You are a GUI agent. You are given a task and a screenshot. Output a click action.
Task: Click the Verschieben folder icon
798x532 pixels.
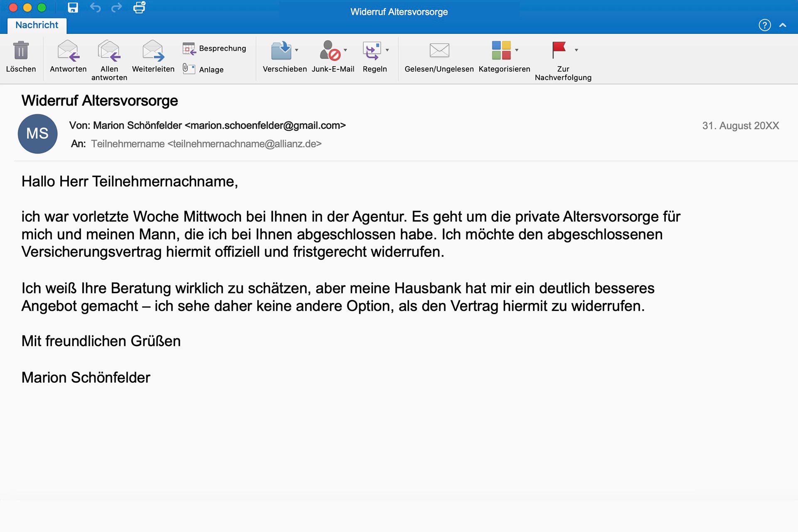point(281,51)
